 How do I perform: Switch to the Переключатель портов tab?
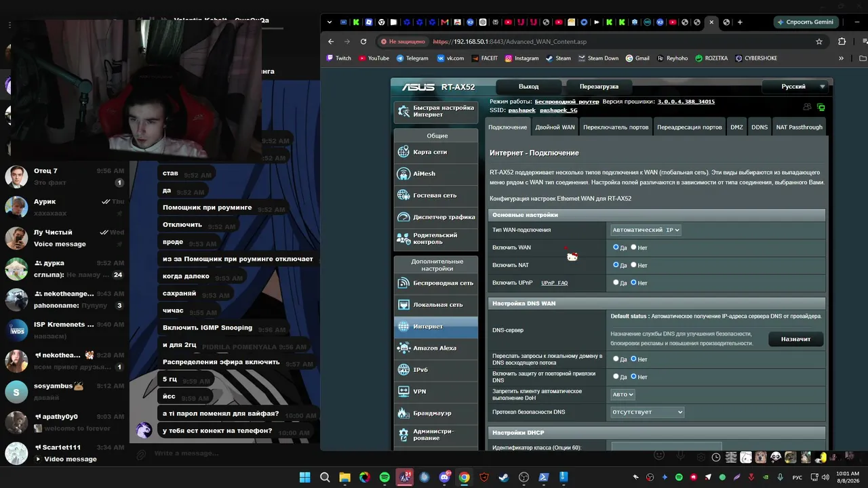[x=616, y=127]
